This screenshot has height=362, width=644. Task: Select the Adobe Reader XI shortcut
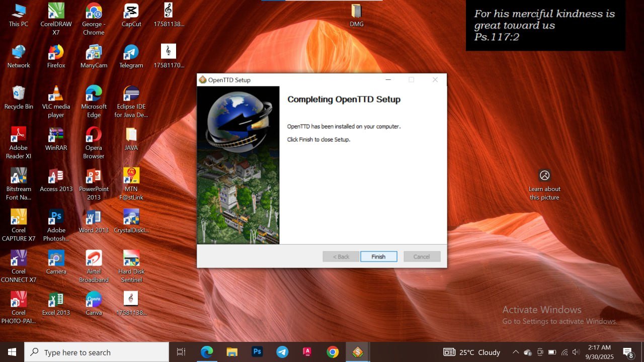pos(19,143)
